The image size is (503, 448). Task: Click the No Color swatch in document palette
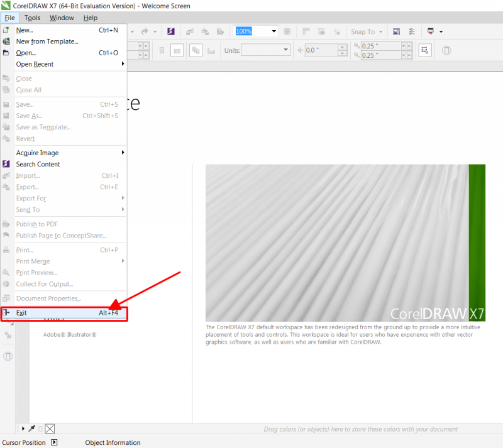pos(50,429)
